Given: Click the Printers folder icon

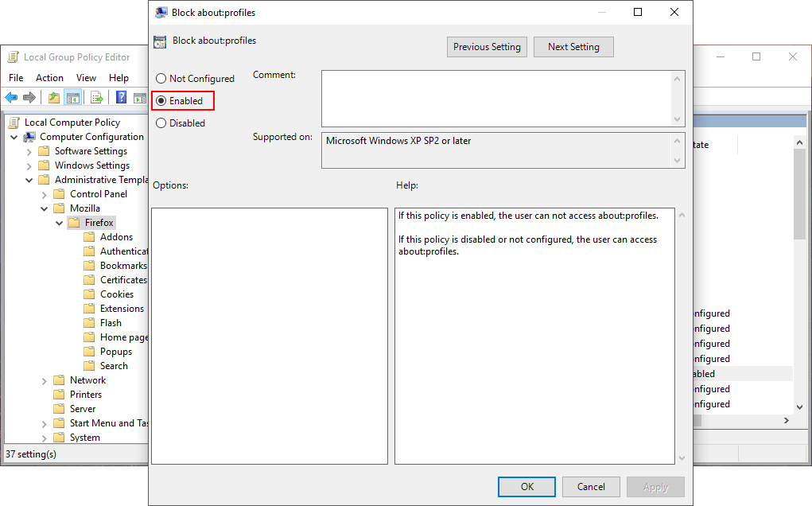Looking at the screenshot, I should coord(59,394).
